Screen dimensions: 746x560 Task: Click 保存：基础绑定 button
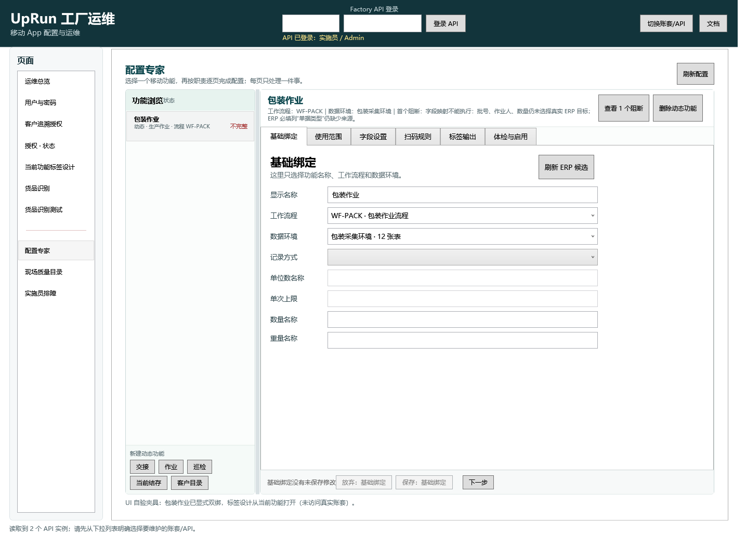coord(424,483)
